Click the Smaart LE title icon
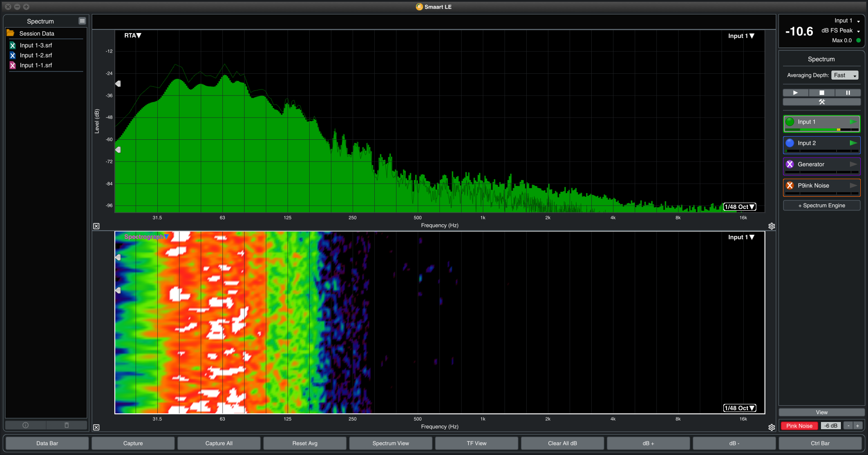This screenshot has height=455, width=868. click(419, 7)
